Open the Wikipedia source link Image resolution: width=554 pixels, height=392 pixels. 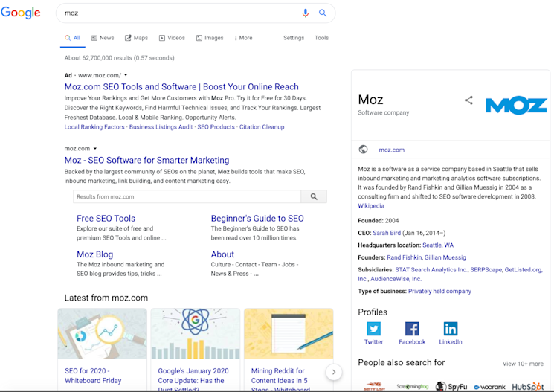pos(371,206)
